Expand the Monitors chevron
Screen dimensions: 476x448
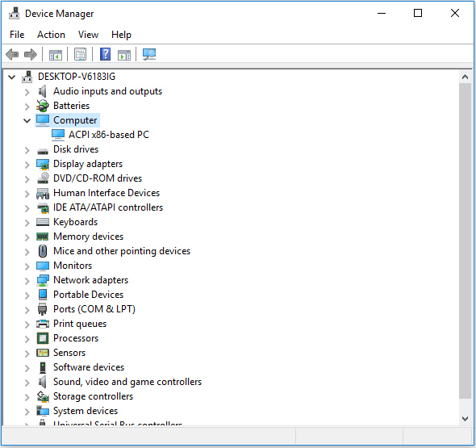27,266
